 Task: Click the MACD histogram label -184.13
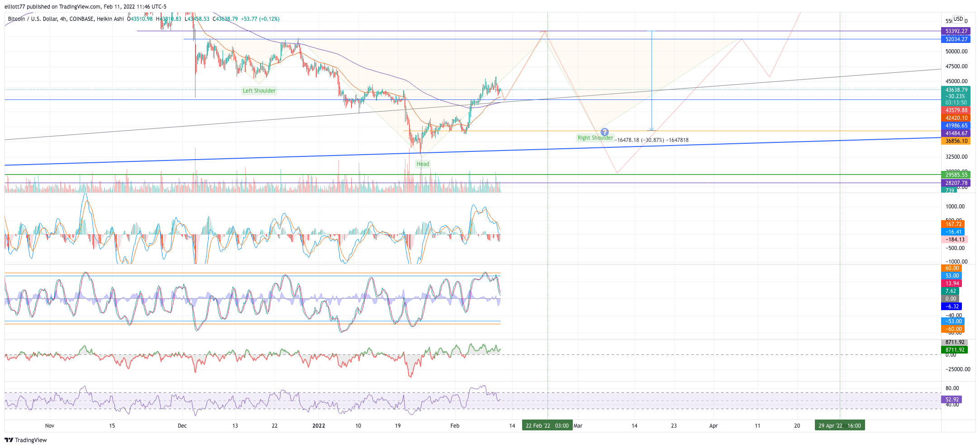tap(954, 240)
